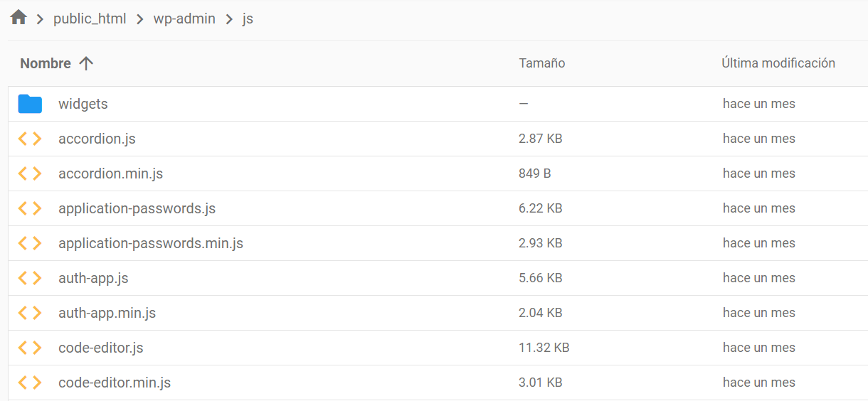Click the js breadcrumb item
868x401 pixels.
tap(248, 19)
